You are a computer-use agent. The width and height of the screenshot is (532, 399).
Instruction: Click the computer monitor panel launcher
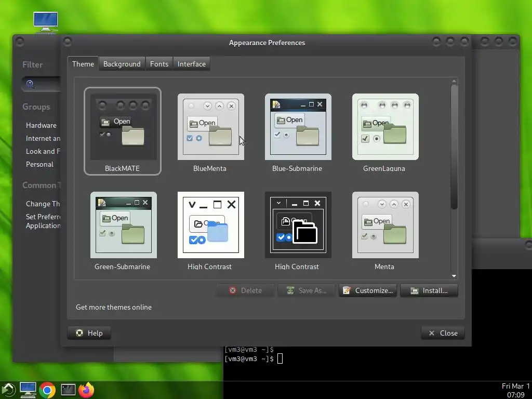click(28, 390)
